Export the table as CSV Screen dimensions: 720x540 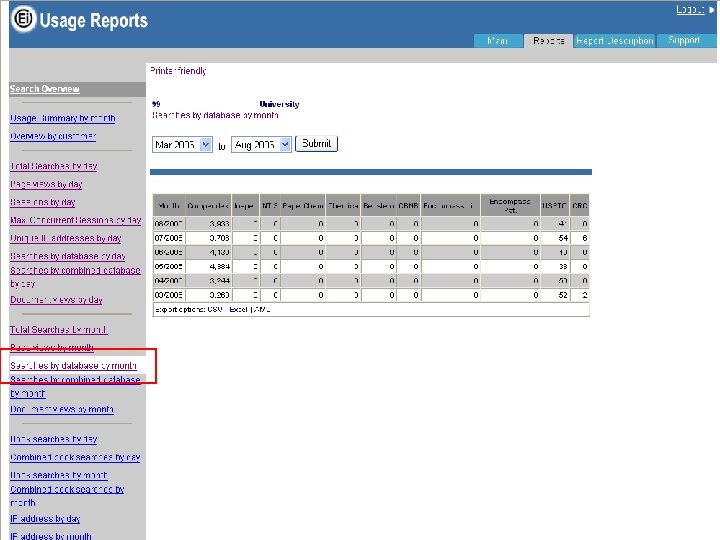click(x=215, y=309)
